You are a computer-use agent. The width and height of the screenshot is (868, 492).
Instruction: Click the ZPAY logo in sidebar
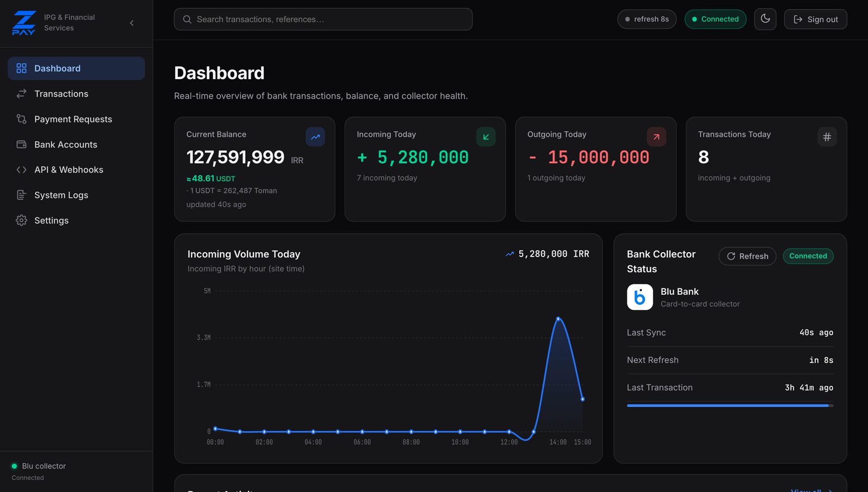pos(24,23)
